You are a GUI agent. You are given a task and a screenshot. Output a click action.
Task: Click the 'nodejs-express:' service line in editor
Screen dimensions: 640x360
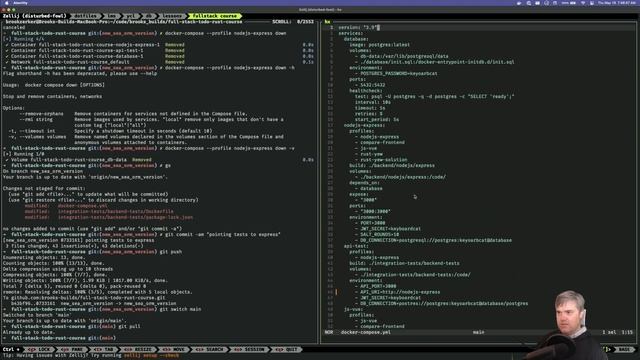click(x=364, y=125)
